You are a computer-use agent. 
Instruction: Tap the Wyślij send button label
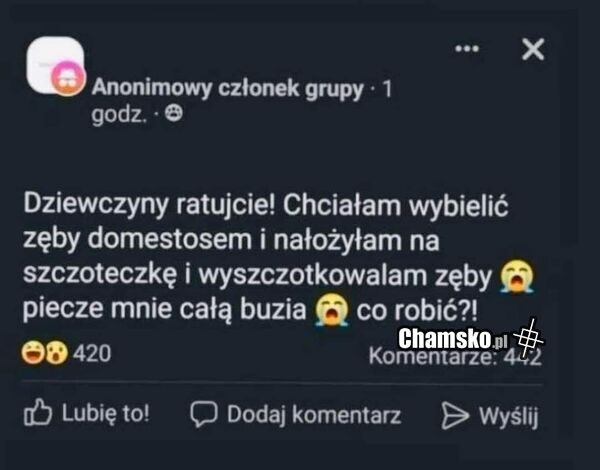point(509,416)
